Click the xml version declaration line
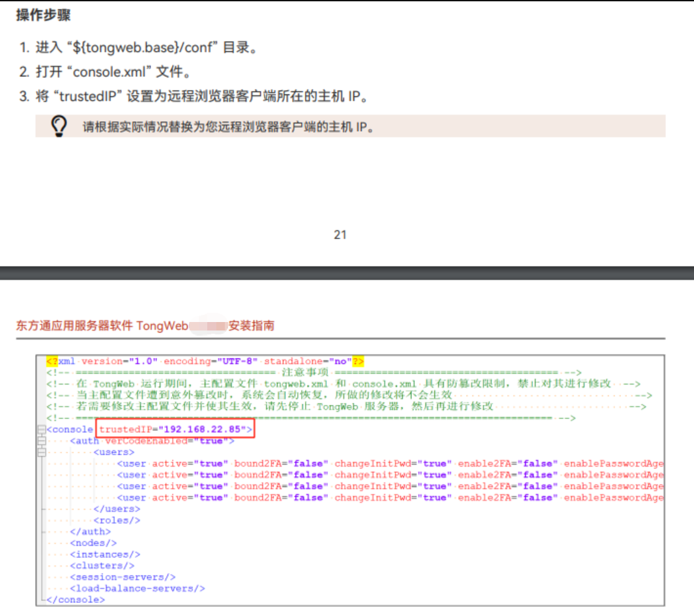This screenshot has height=616, width=694. coord(205,361)
